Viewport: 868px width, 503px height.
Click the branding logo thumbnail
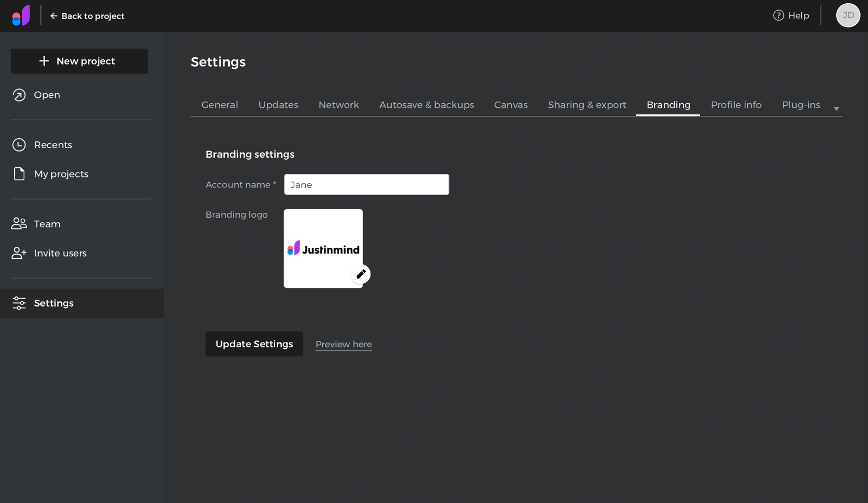(323, 248)
